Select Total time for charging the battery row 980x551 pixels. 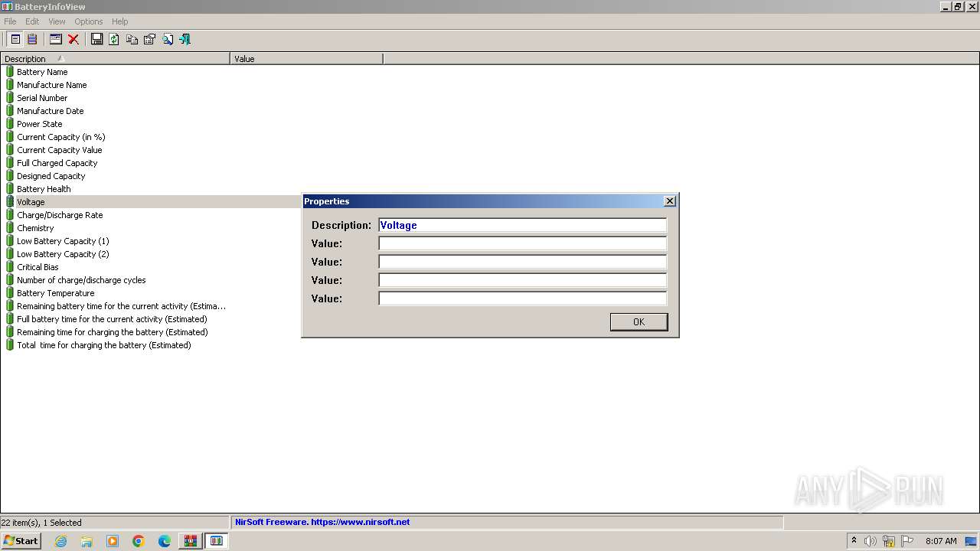point(104,345)
